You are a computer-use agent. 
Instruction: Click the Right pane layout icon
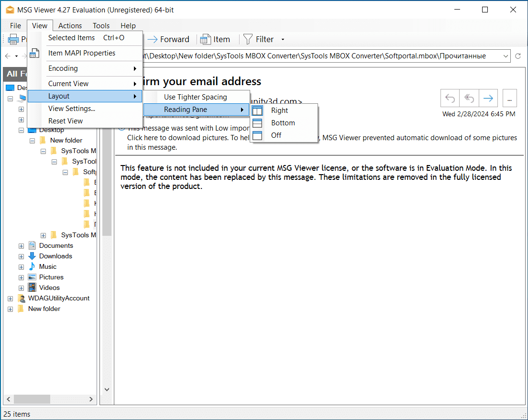coord(257,111)
